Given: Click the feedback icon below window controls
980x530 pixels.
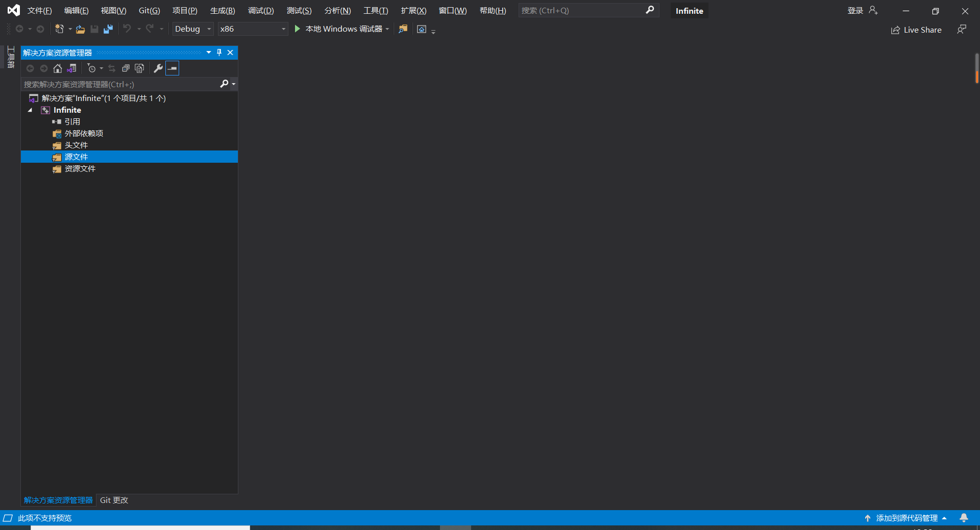Looking at the screenshot, I should (x=962, y=30).
